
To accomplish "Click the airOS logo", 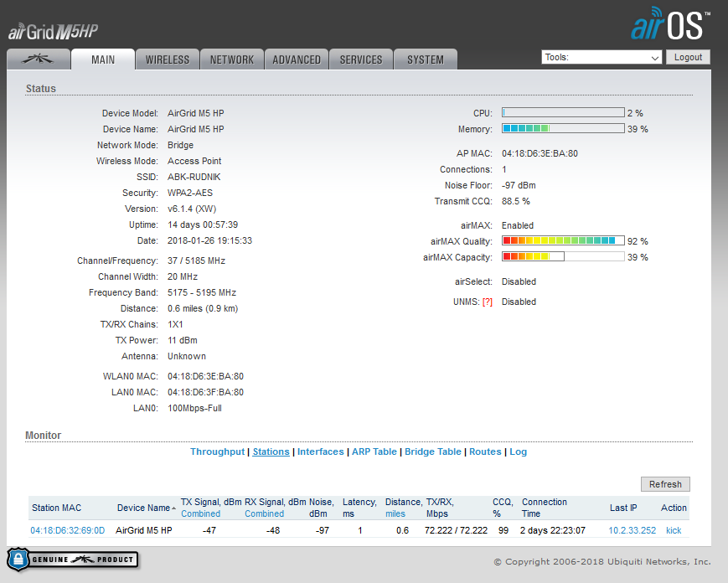I will [670, 27].
